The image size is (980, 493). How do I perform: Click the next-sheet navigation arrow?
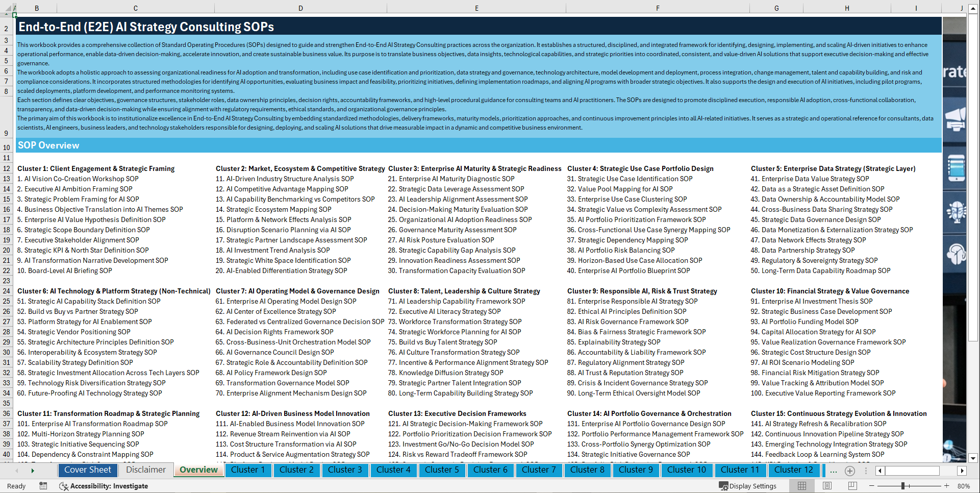point(33,470)
